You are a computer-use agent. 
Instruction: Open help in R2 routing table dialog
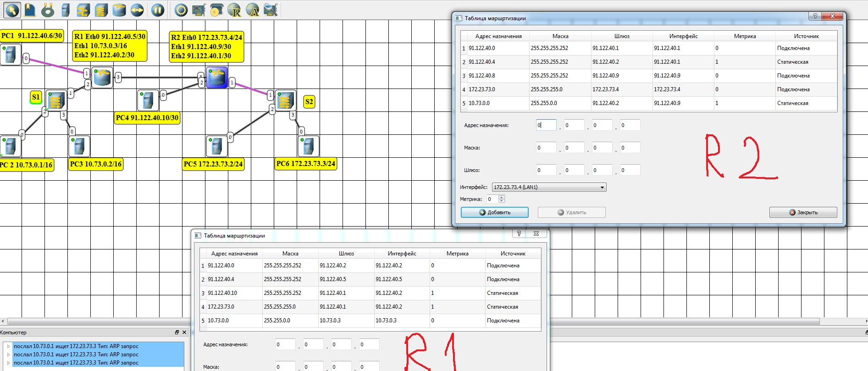(x=815, y=16)
